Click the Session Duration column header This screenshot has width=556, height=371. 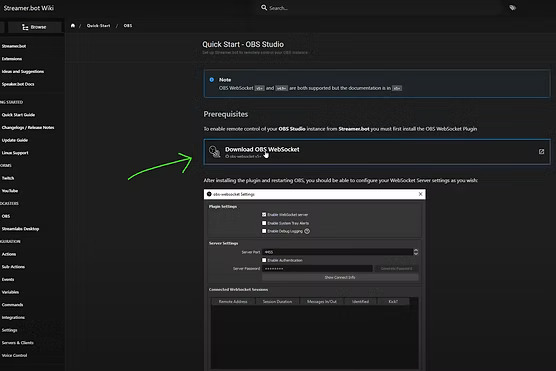pyautogui.click(x=277, y=301)
